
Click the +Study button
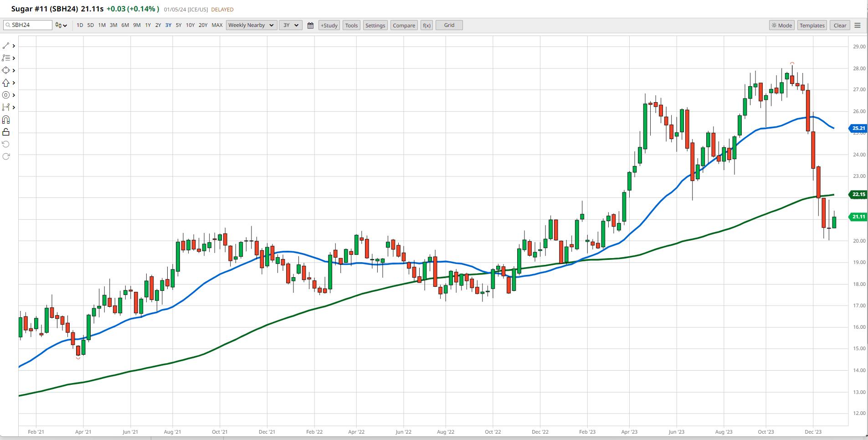(x=329, y=26)
